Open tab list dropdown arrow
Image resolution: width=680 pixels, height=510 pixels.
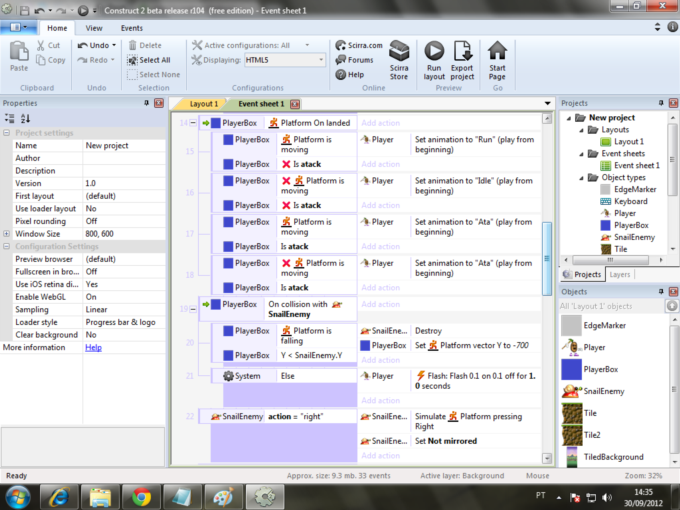click(x=547, y=103)
